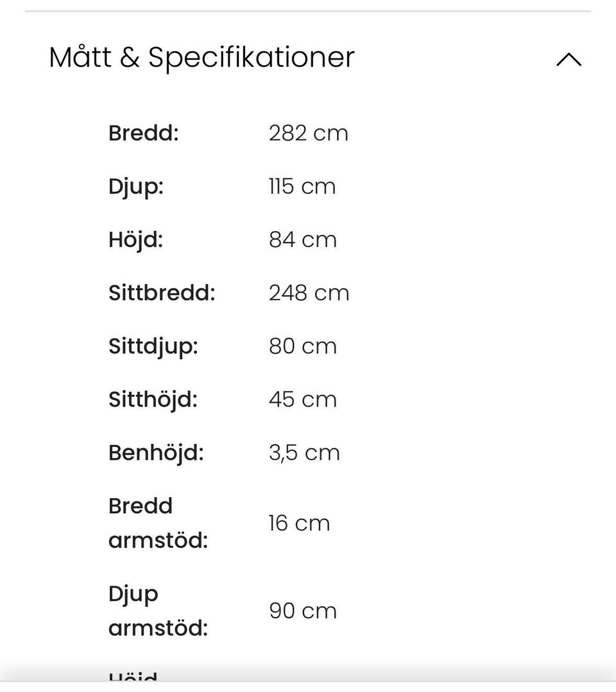The image size is (616, 692).
Task: Select the 16 cm armrest width value
Action: pos(300,523)
